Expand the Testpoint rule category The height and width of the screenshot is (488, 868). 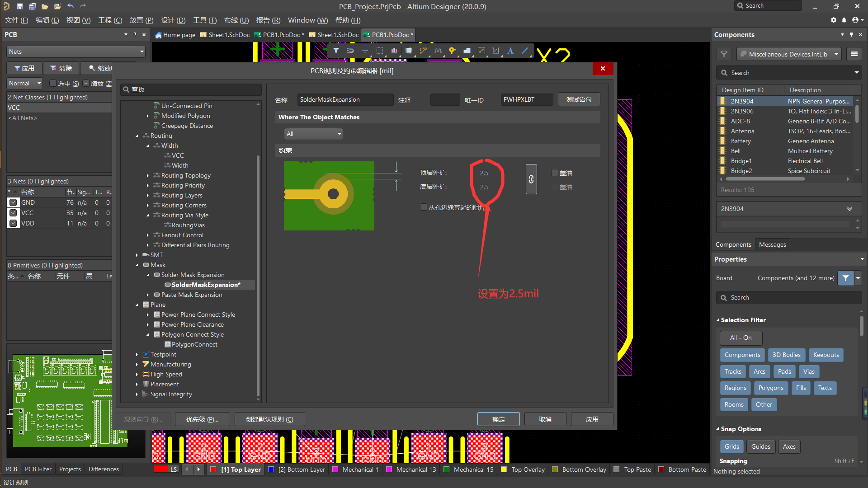137,354
